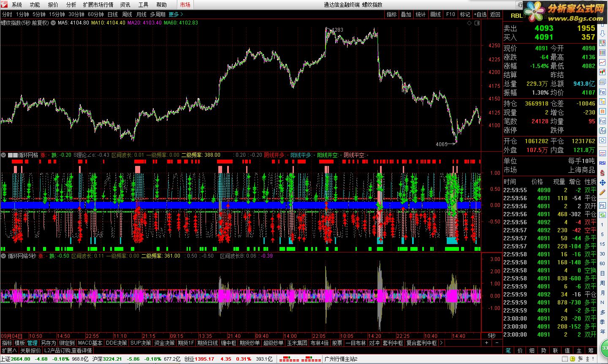Viewport: 608px width, 364px height.
Task: Select the 15分钟 period
Action: (x=57, y=14)
